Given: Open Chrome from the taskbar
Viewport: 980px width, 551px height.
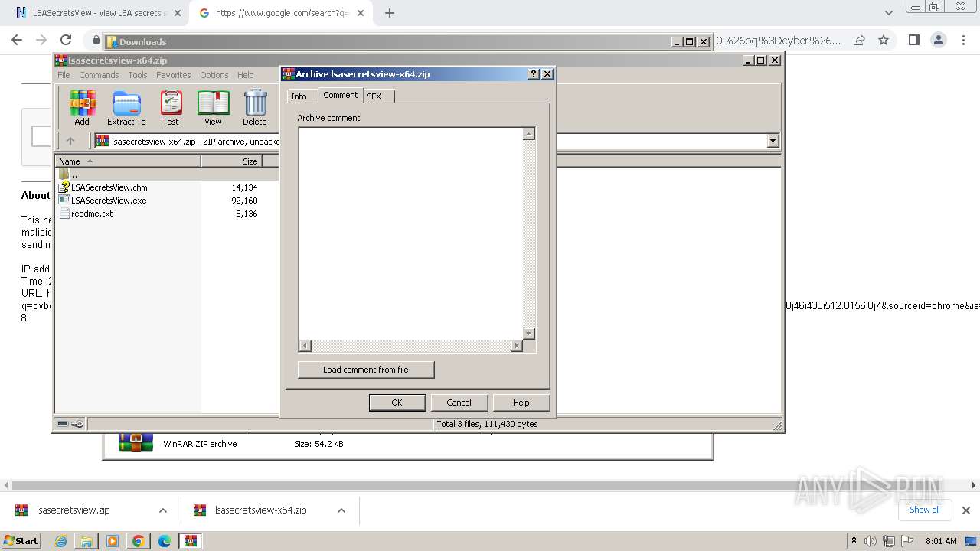Looking at the screenshot, I should click(139, 541).
